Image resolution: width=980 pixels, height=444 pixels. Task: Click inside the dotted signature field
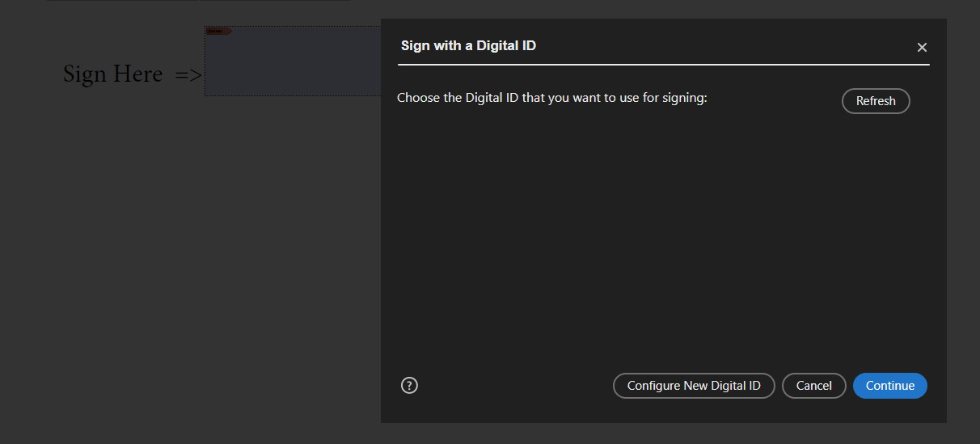coord(293,65)
